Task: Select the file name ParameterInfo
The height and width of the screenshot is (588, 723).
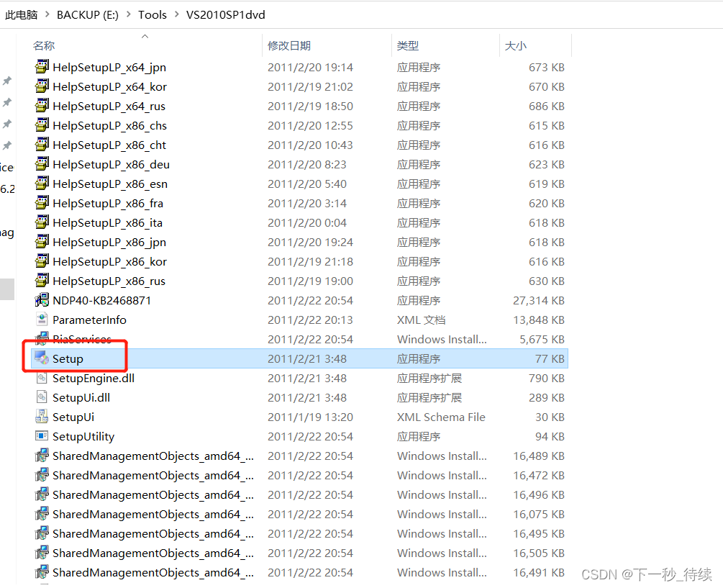Action: pyautogui.click(x=89, y=320)
